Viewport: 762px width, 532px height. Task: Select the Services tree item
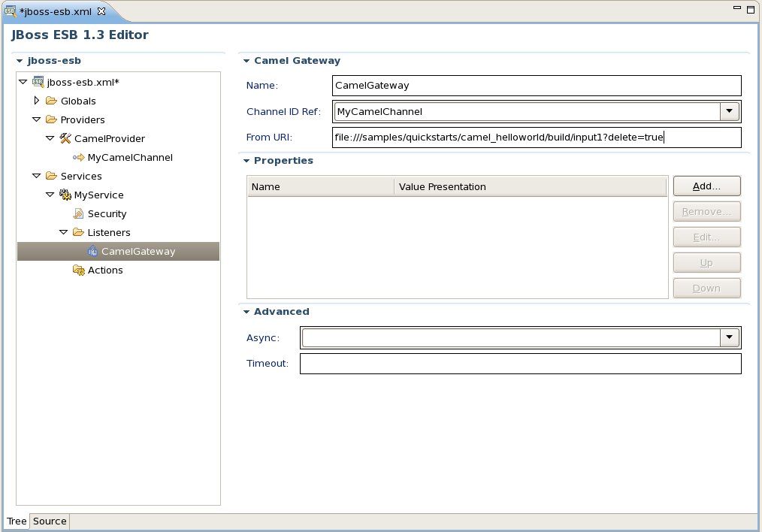(x=81, y=177)
